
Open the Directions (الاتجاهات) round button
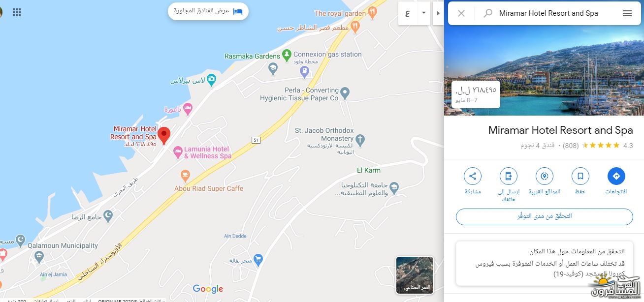(x=616, y=176)
